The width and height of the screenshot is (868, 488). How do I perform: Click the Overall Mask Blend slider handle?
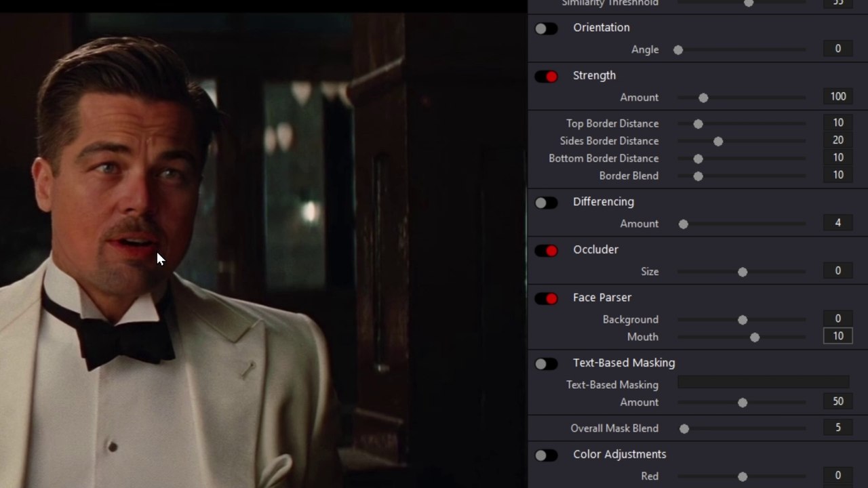(x=684, y=429)
